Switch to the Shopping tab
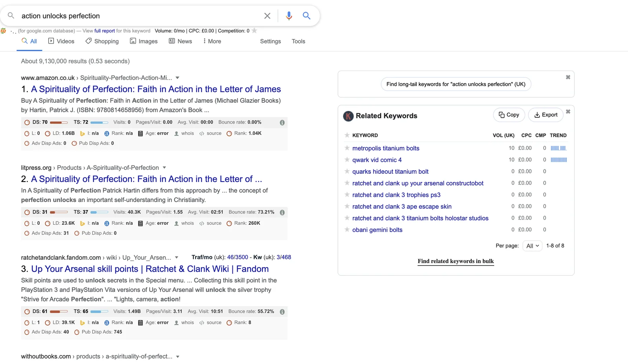 [102, 41]
